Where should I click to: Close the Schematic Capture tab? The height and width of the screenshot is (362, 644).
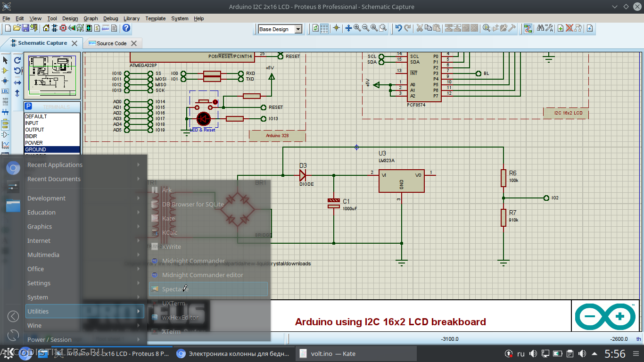point(74,43)
